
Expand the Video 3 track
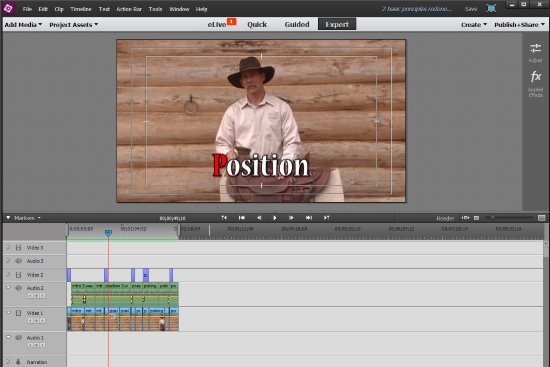8,247
